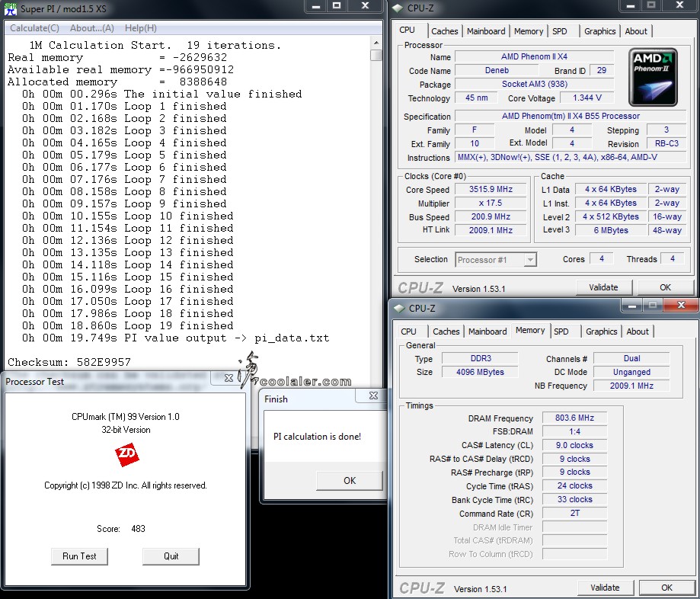
Task: Open About tab in top CPU-Z window
Action: (636, 31)
